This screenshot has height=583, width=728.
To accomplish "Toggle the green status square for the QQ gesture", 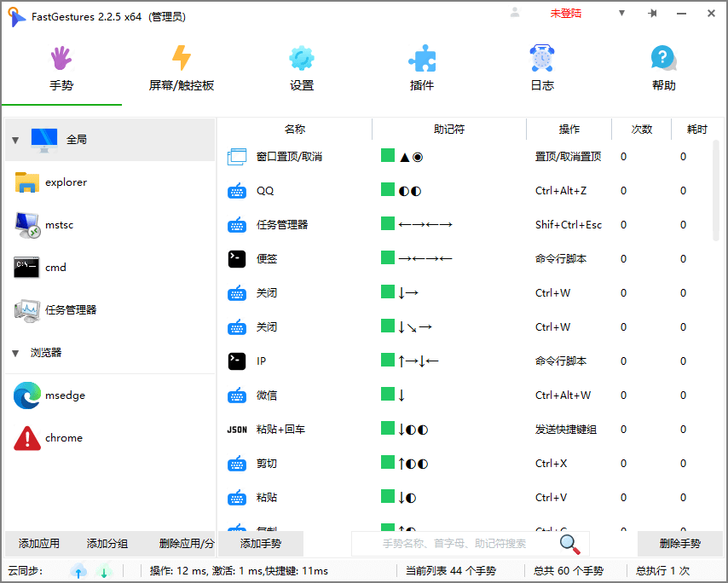I will pyautogui.click(x=387, y=190).
